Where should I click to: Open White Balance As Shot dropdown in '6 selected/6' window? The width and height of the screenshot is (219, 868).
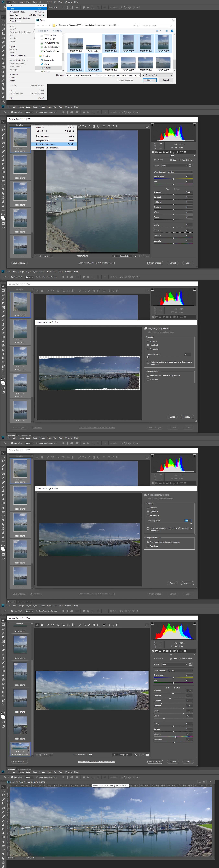click(x=180, y=172)
